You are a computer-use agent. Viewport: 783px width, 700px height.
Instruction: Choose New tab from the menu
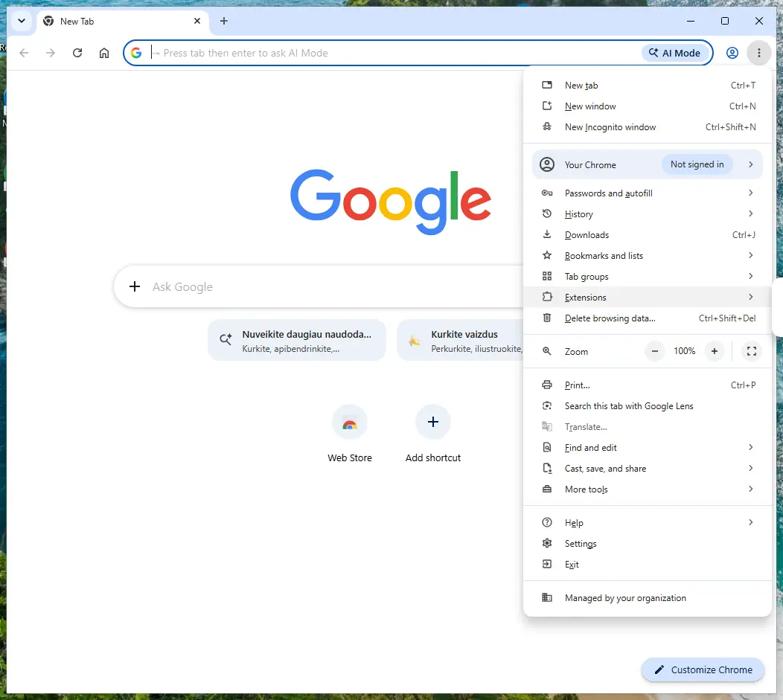648,86
